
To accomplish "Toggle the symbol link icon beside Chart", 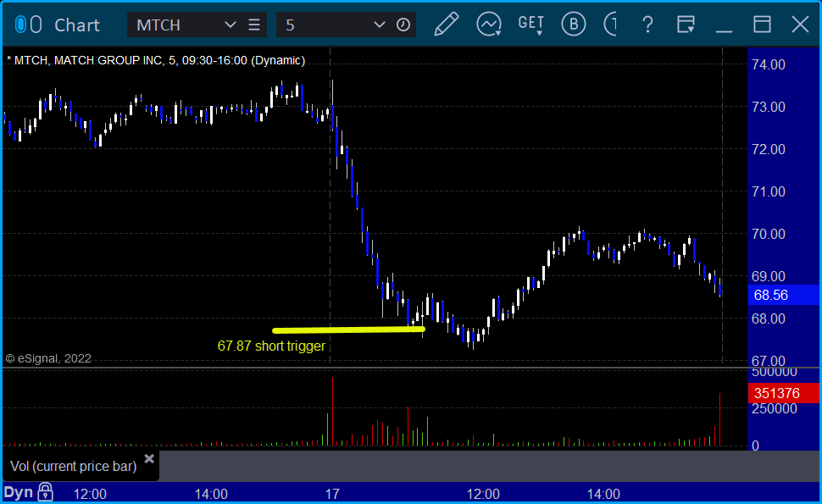I will pos(28,25).
